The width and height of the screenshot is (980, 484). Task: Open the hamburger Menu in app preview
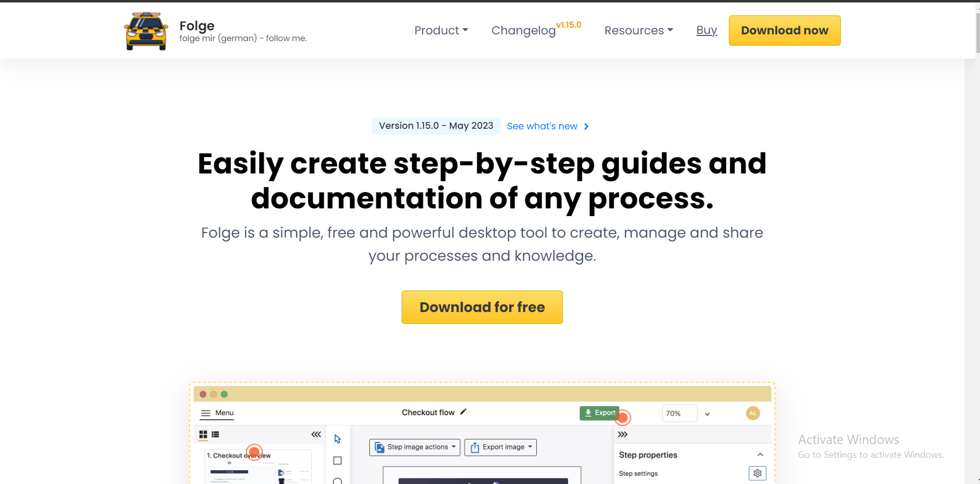click(x=217, y=413)
